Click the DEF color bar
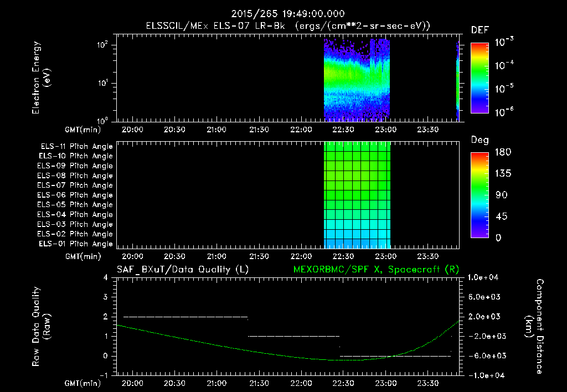The width and height of the screenshot is (567, 392). [x=480, y=78]
